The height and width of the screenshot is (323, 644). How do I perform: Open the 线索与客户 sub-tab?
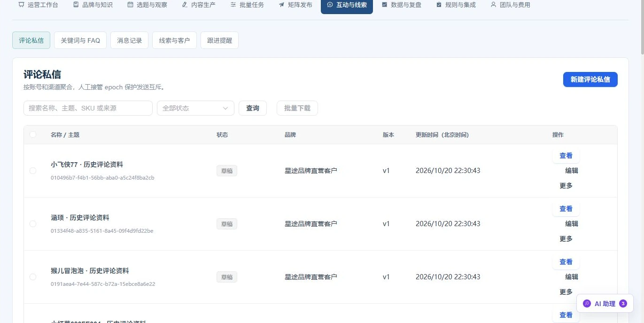[x=174, y=40]
